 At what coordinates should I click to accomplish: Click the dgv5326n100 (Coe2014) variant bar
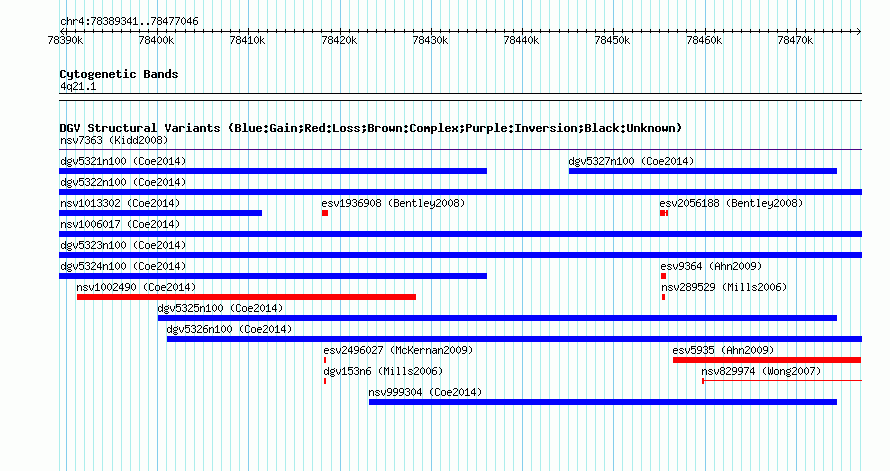(x=514, y=339)
